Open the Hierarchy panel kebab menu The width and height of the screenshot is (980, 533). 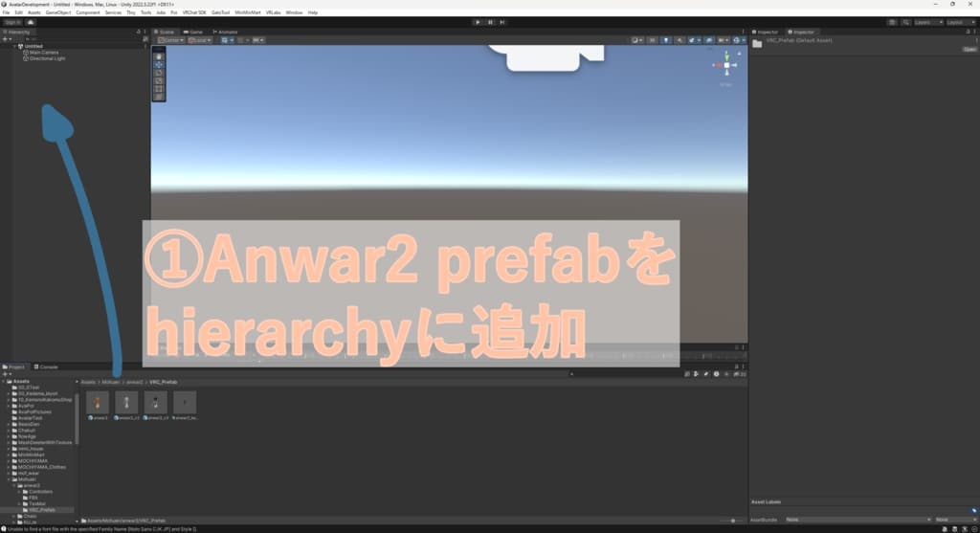coord(145,32)
